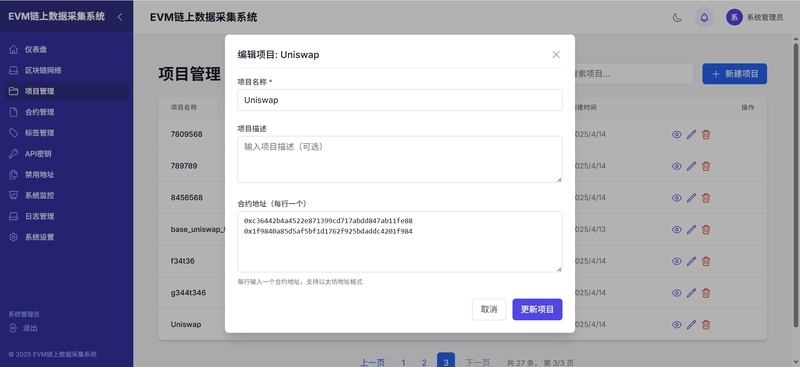
Task: Delete the 7809568 project via trash icon
Action: [x=706, y=135]
